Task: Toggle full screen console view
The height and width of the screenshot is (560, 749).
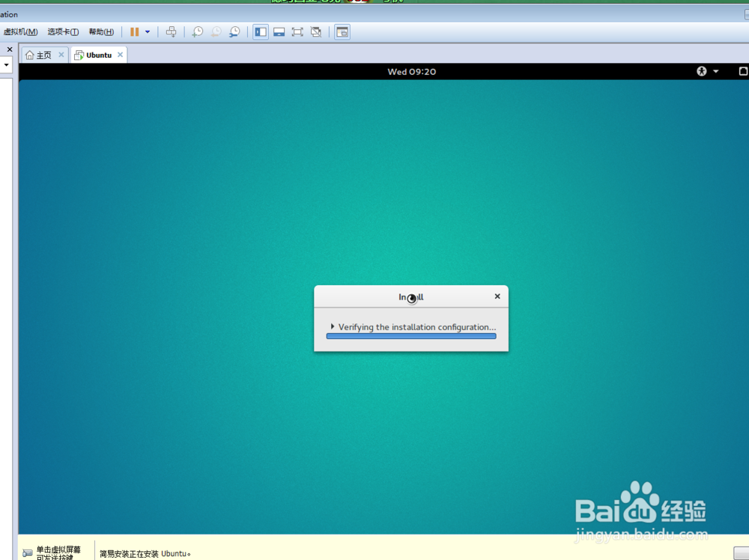Action: point(297,31)
